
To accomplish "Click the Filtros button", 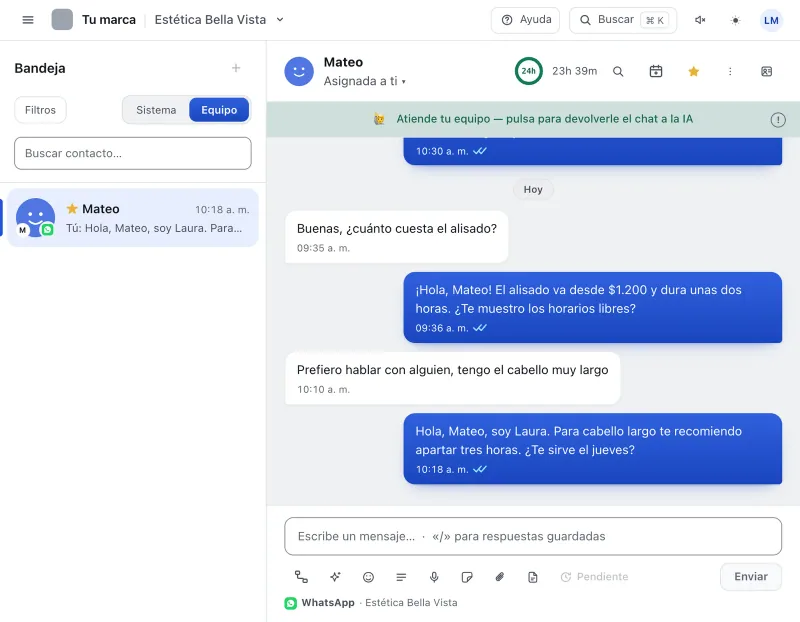I will click(x=40, y=110).
